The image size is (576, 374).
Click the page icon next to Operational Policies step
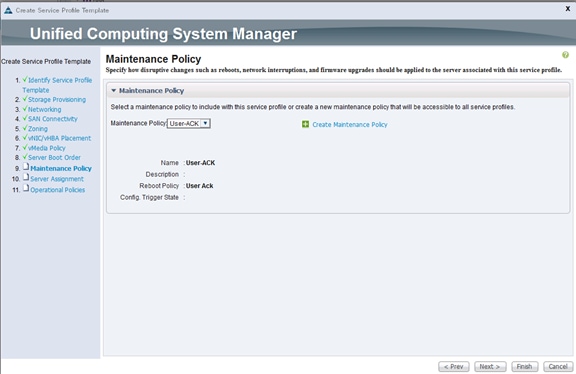tap(26, 188)
